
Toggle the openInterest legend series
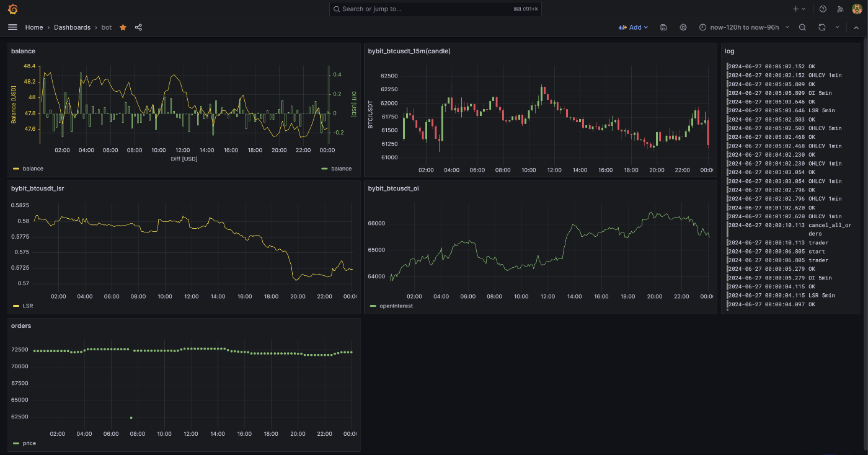[x=396, y=306]
